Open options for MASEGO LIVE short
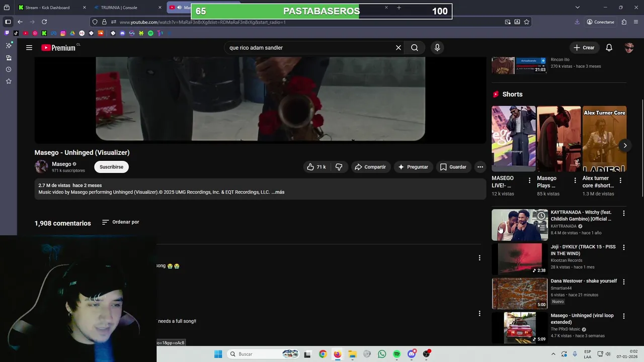The image size is (644, 362). point(529,180)
